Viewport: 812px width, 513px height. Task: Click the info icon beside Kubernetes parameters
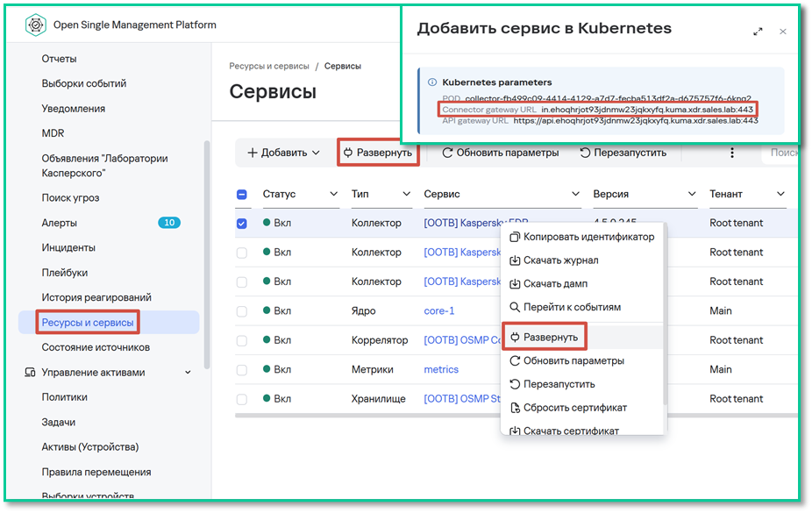[432, 82]
